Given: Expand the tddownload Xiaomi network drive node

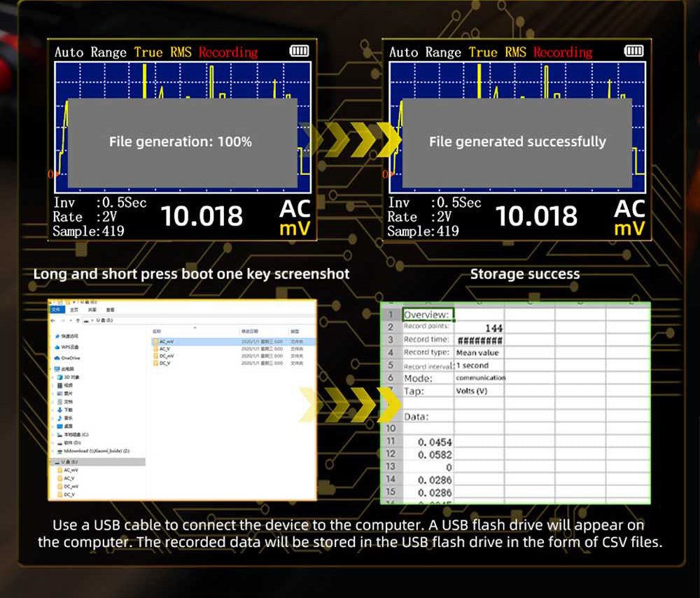Looking at the screenshot, I should point(53,451).
